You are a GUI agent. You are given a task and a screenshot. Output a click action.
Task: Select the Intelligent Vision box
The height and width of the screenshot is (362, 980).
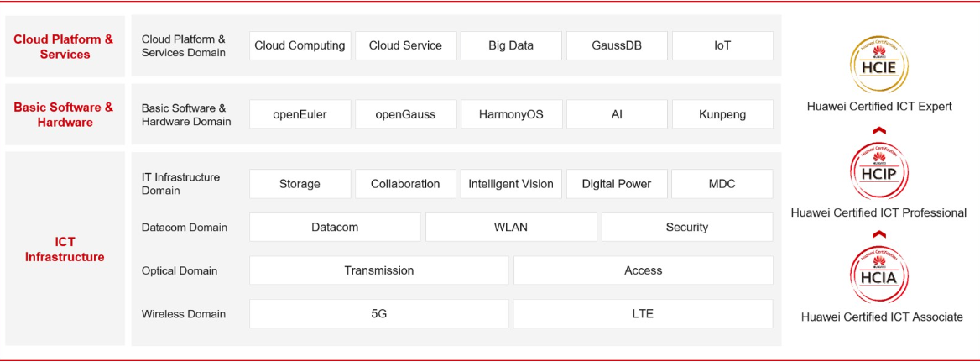pos(511,184)
